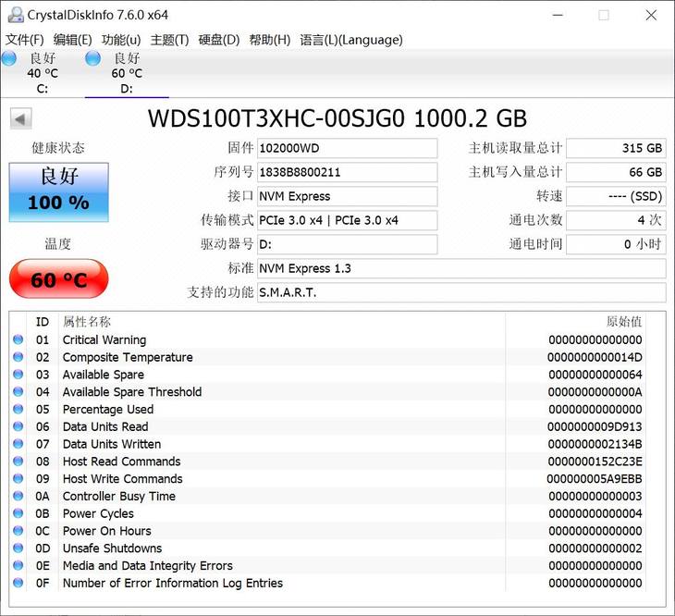Open the 语言(L)(Language) menu
Viewport: 675px width, 616px height.
pyautogui.click(x=351, y=40)
